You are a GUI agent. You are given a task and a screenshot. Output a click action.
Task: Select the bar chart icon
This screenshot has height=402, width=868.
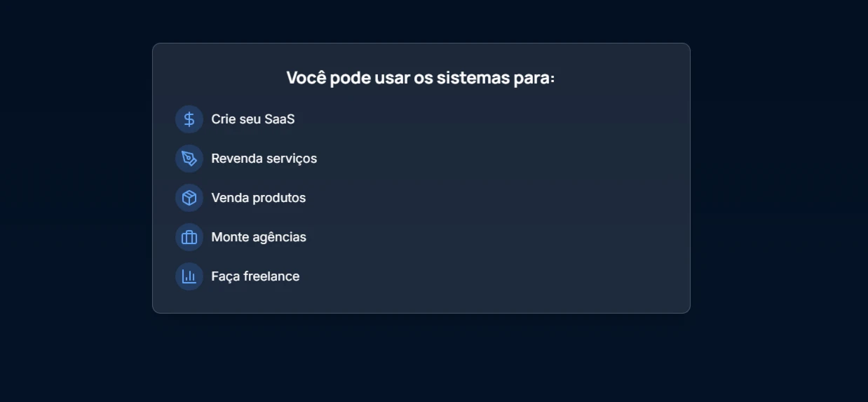[x=189, y=276]
